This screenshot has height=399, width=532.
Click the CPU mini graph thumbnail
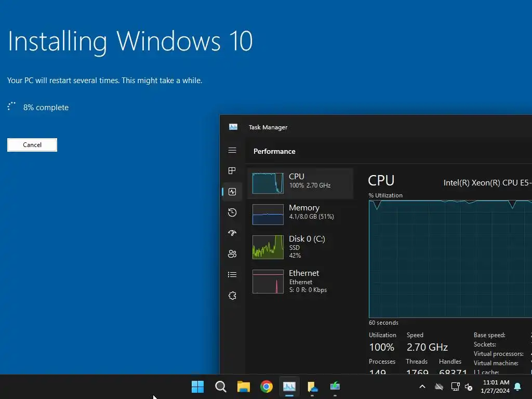tap(268, 183)
